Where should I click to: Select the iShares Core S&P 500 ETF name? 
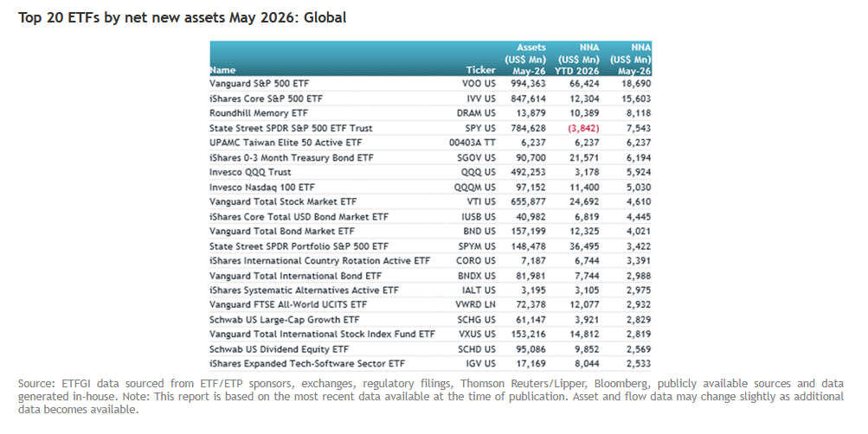click(266, 99)
